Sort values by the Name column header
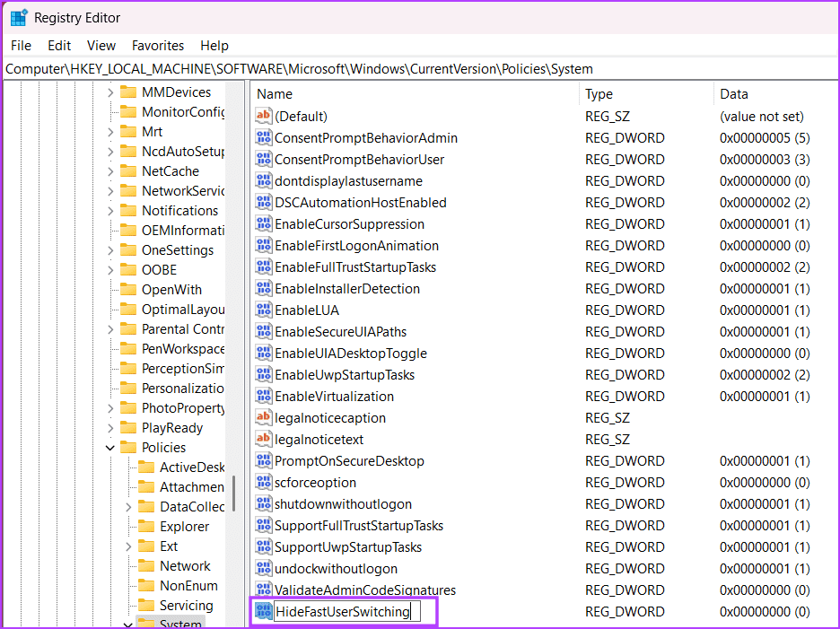This screenshot has width=840, height=629. coord(415,93)
